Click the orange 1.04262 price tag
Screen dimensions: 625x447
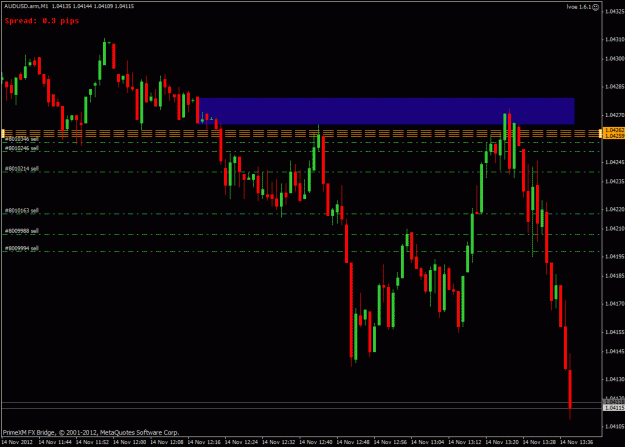[x=614, y=130]
